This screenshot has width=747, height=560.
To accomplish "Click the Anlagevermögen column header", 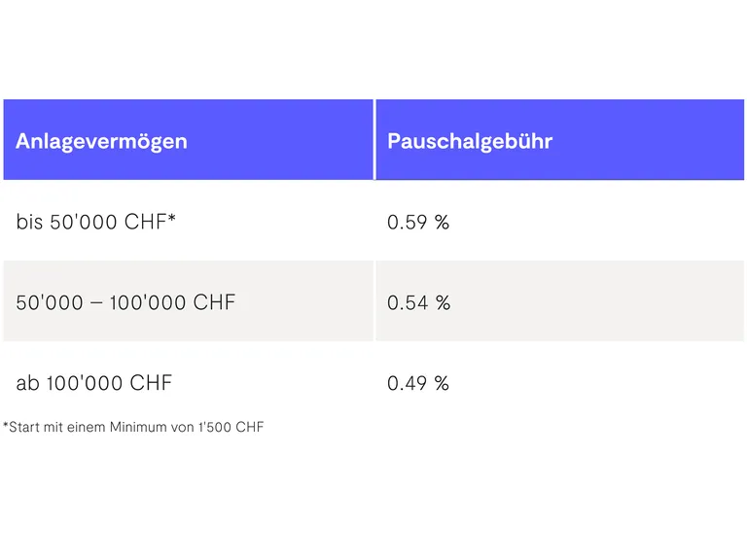I will pos(101,141).
